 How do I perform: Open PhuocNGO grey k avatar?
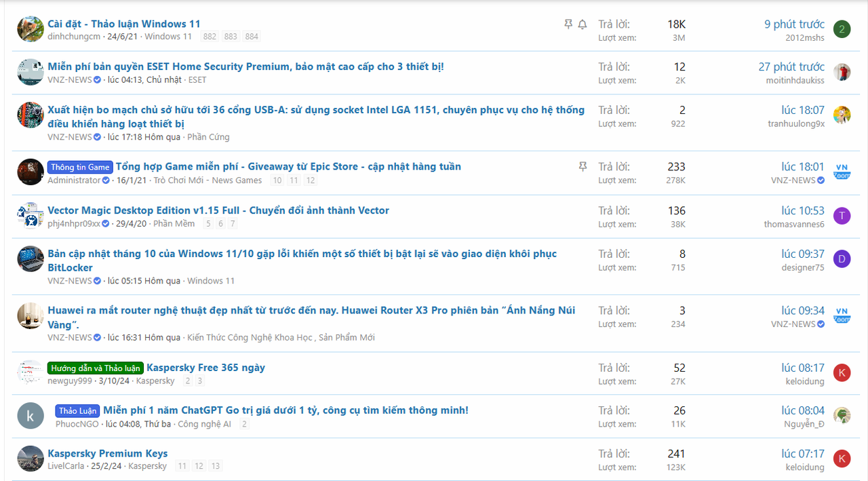[31, 415]
